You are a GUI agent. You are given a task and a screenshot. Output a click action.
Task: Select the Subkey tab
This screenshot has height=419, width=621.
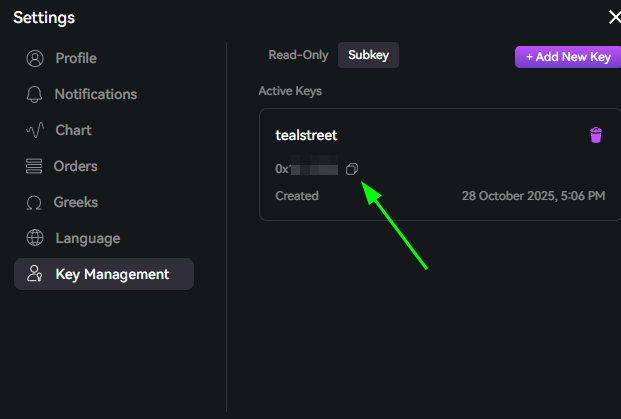tap(368, 56)
